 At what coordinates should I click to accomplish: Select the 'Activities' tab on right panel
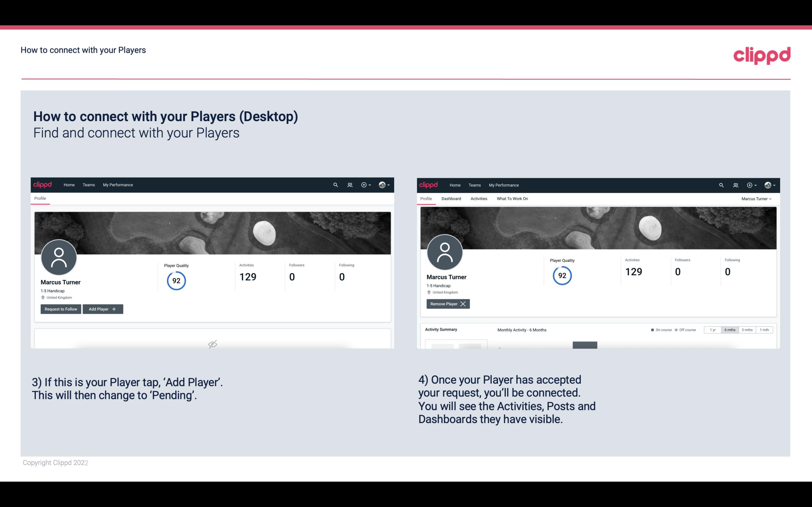pyautogui.click(x=479, y=199)
